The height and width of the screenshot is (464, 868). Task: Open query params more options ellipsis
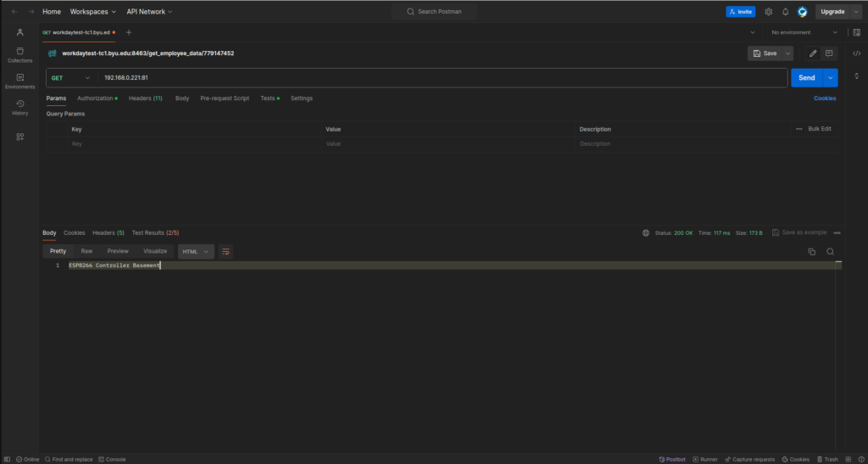798,129
